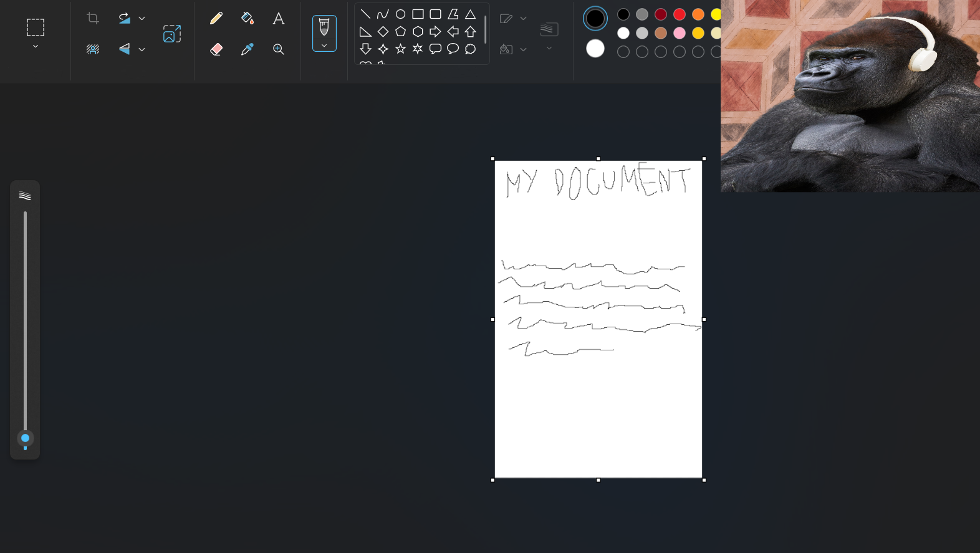Pick the Right triangle shape
This screenshot has width=980, height=553.
[x=366, y=31]
